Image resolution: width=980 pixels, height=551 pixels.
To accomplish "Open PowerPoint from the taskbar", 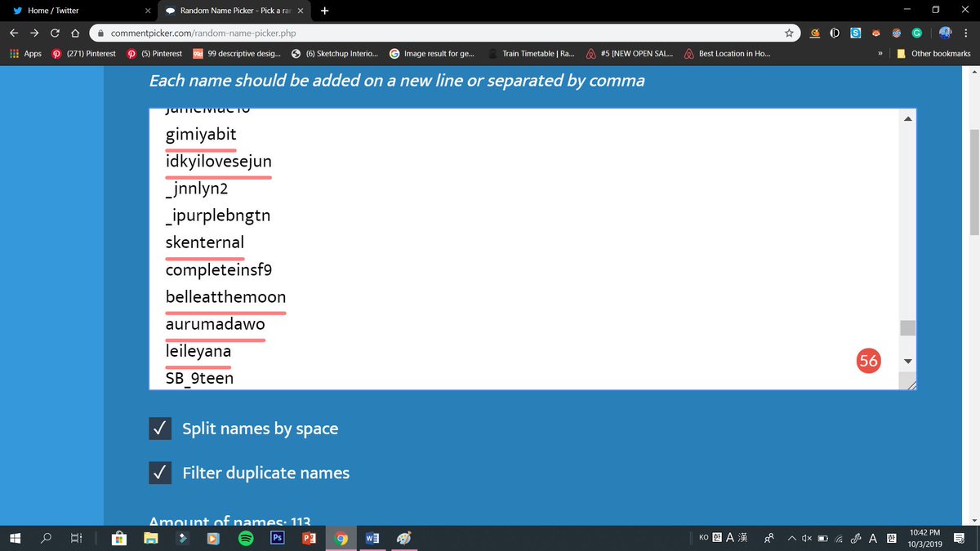I will pos(309,539).
